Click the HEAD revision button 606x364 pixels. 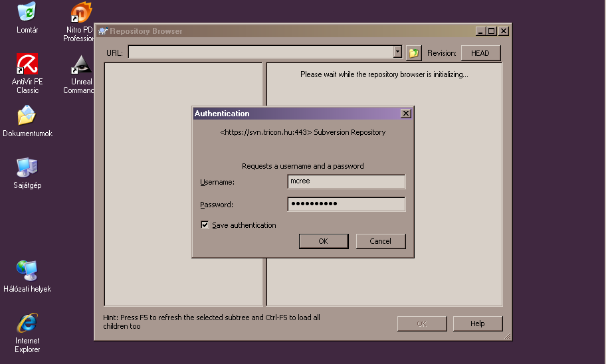[480, 53]
